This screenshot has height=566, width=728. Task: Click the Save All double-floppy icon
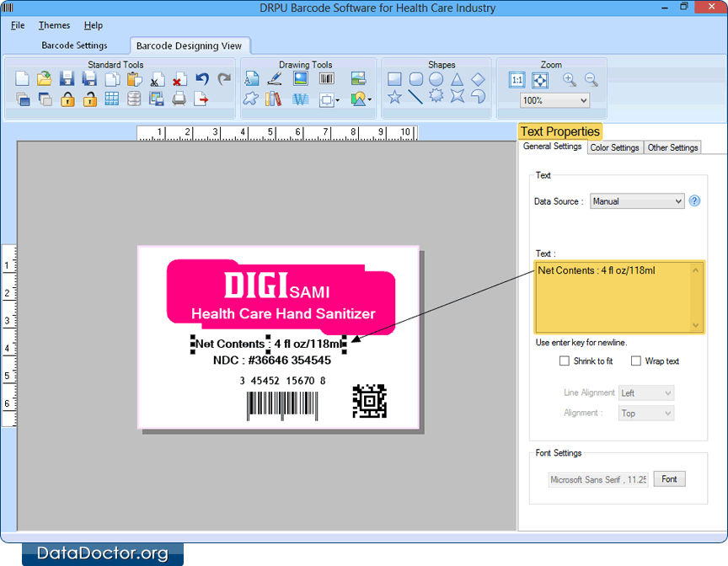point(89,79)
